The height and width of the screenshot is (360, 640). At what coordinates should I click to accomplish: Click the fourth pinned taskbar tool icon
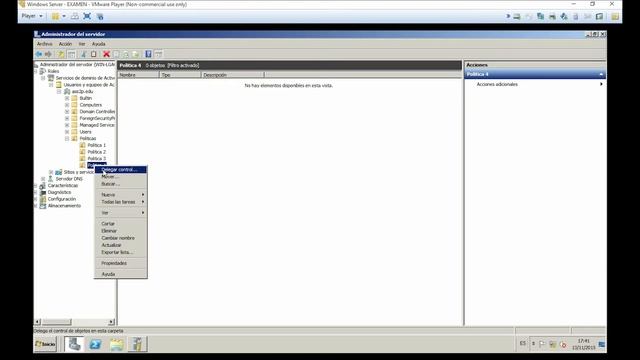point(138,344)
